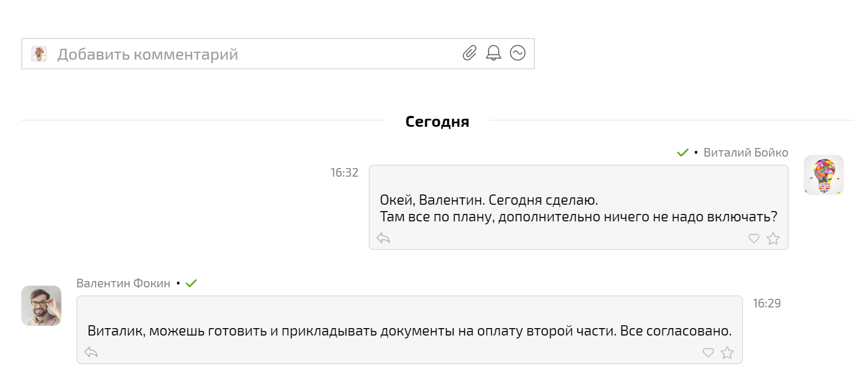868x382 pixels.
Task: Click Виталий Бойко's lightbulb avatar
Action: click(x=823, y=175)
